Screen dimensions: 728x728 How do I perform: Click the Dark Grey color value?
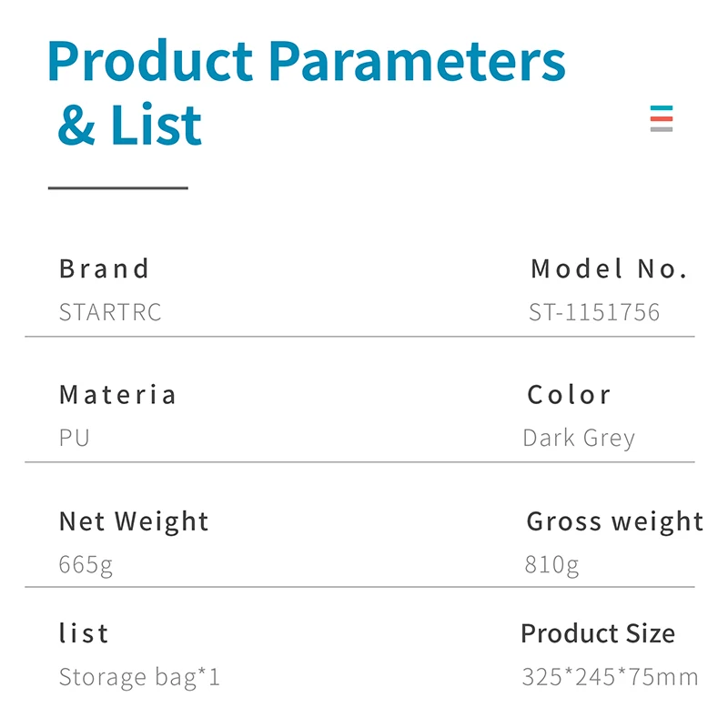tap(579, 439)
